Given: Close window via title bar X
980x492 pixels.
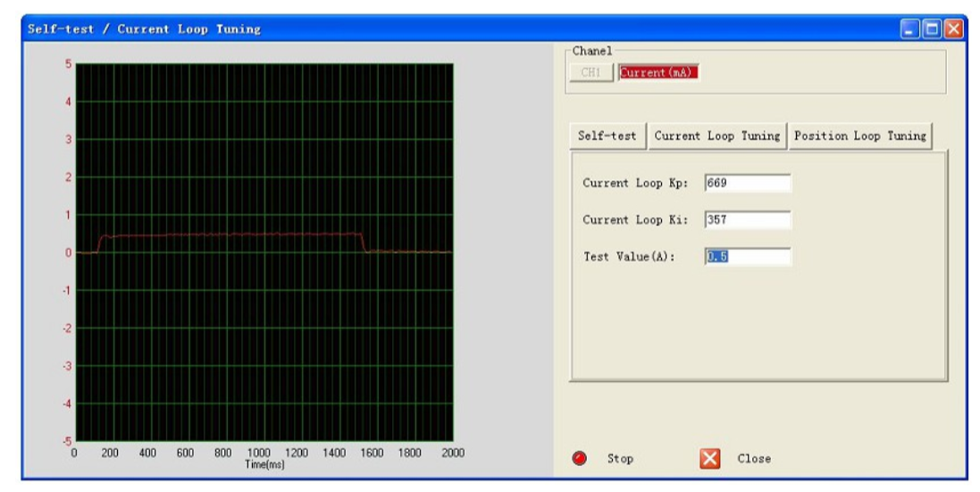Looking at the screenshot, I should tap(954, 29).
